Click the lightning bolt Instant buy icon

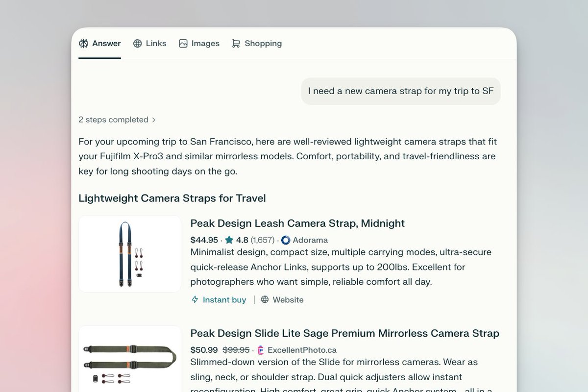click(195, 299)
